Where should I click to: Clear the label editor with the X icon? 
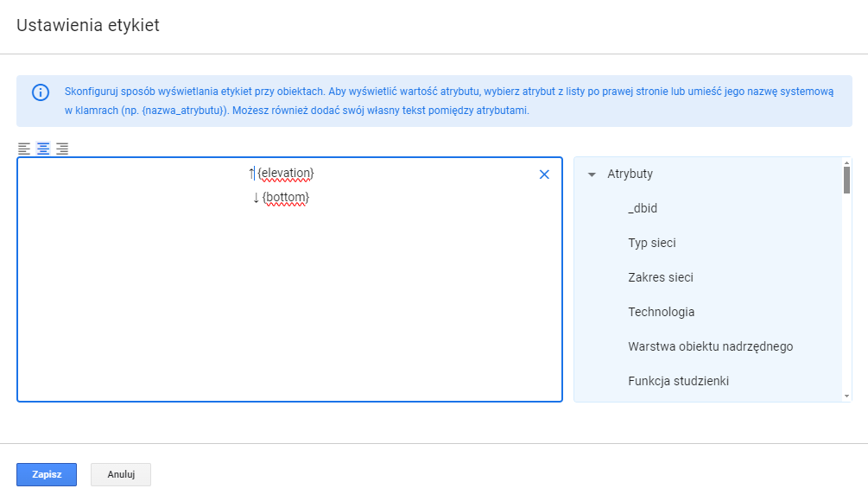coord(544,174)
